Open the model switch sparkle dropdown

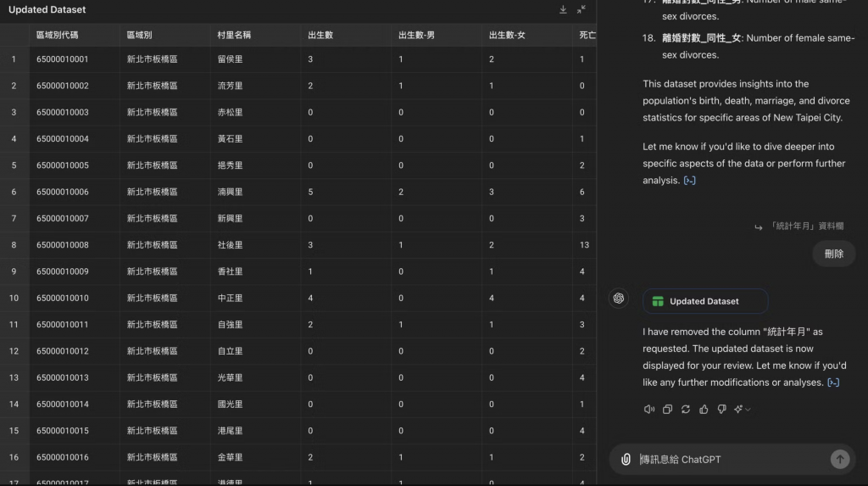[742, 409]
